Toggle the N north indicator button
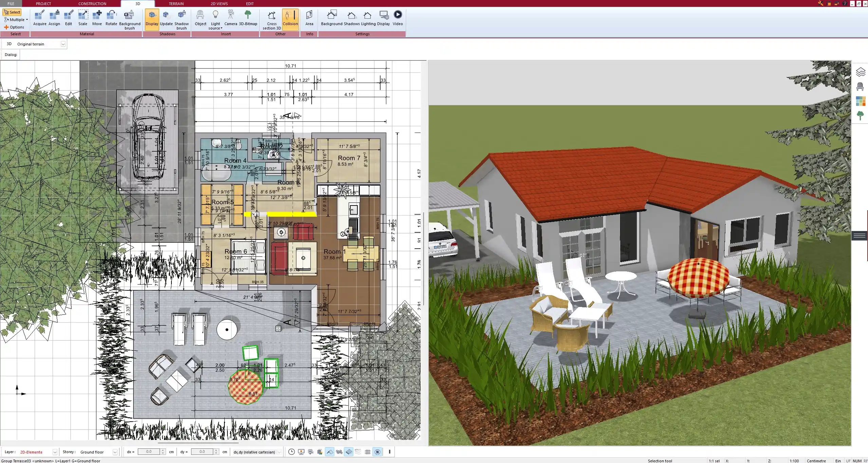This screenshot has height=463, width=868. (377, 452)
